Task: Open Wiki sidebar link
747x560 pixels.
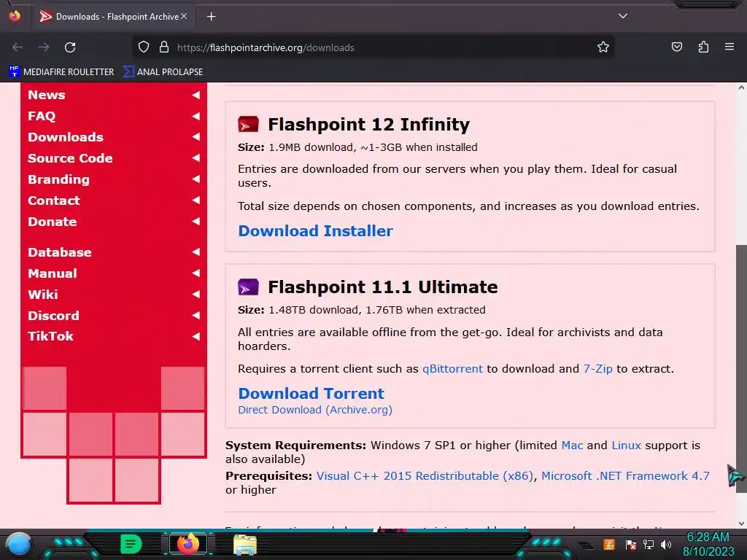Action: [43, 295]
